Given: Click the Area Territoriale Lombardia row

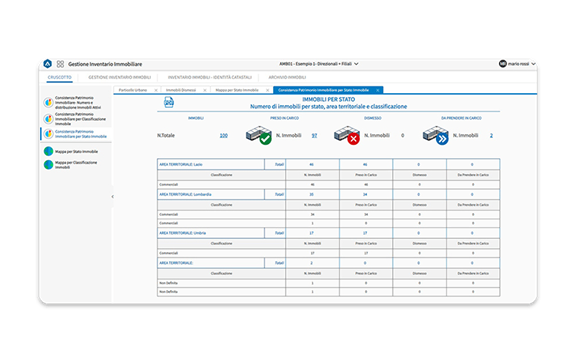Looking at the screenshot, I should [x=328, y=194].
